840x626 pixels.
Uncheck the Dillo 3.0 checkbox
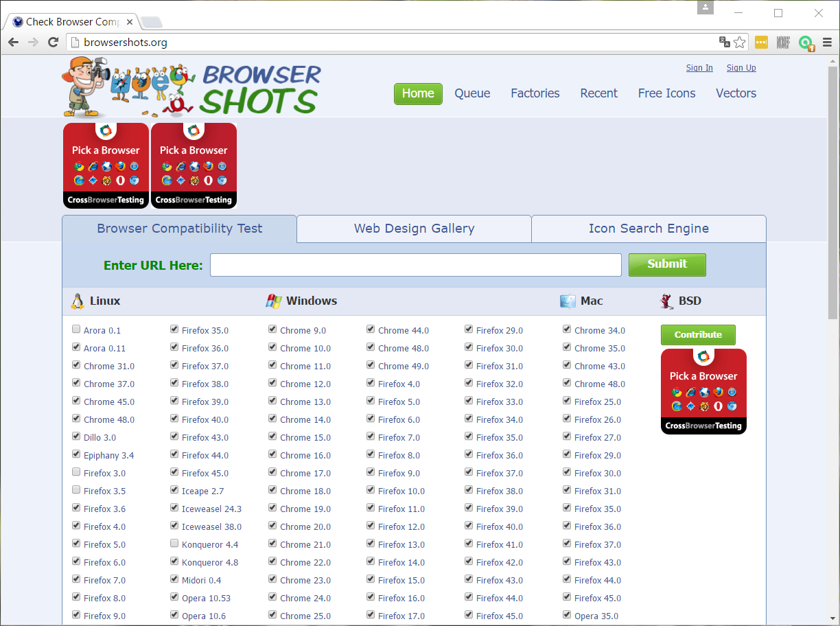(76, 437)
